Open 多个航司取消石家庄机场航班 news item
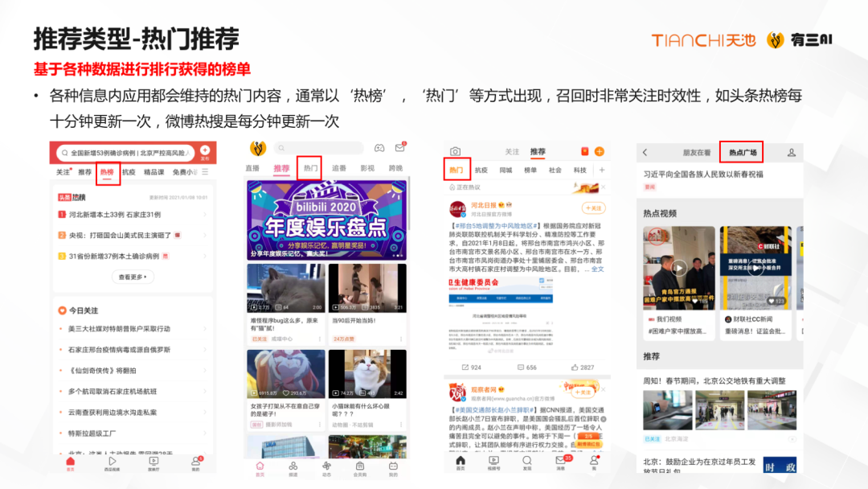Screen dimensions: 868x489 (x=133, y=392)
